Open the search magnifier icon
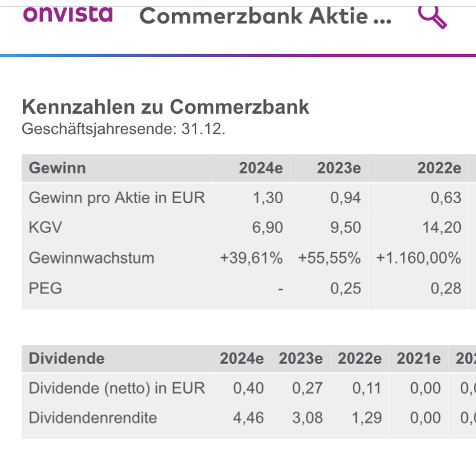Screen dimensions: 476x449 [x=433, y=16]
